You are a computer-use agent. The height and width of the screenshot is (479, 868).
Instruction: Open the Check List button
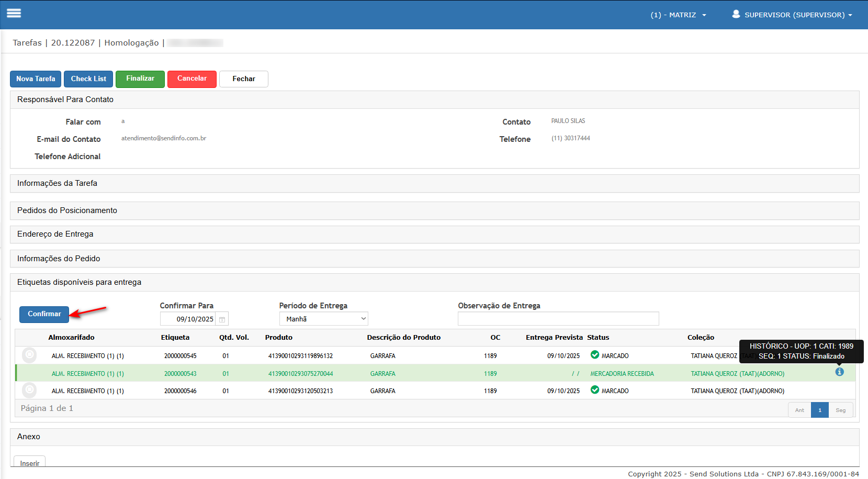click(88, 79)
